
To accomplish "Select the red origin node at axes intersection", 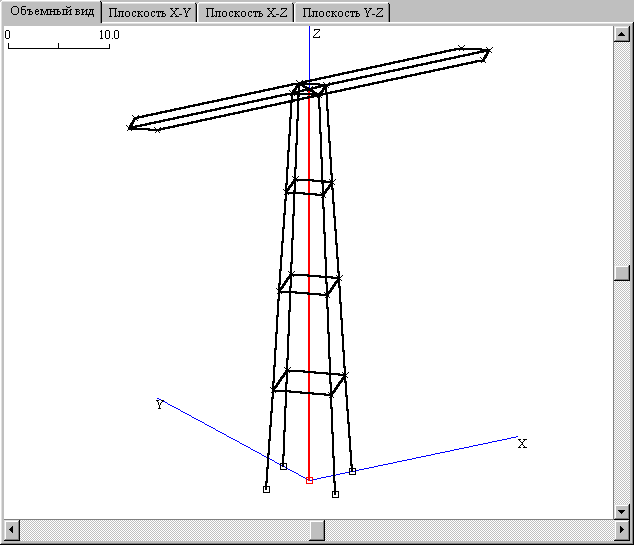I will (309, 480).
